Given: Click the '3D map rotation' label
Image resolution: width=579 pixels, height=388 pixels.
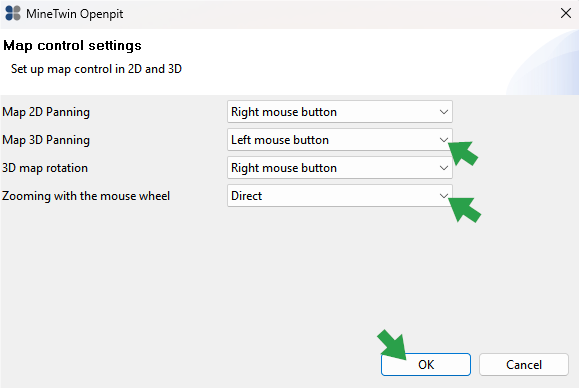Looking at the screenshot, I should pos(45,168).
